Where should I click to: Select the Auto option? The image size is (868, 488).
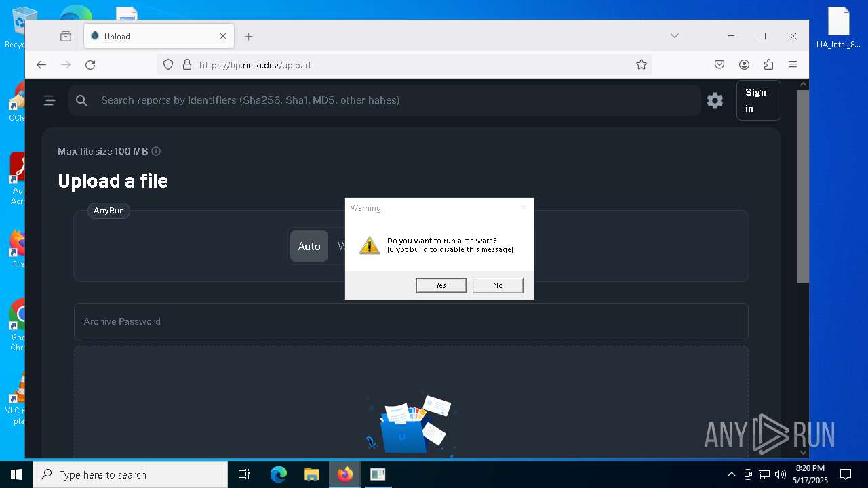(309, 246)
